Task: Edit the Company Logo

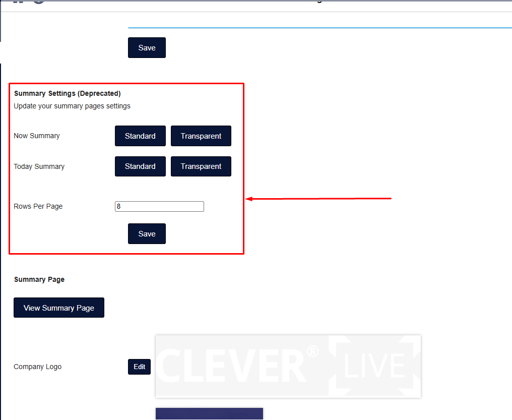Action: pos(139,367)
